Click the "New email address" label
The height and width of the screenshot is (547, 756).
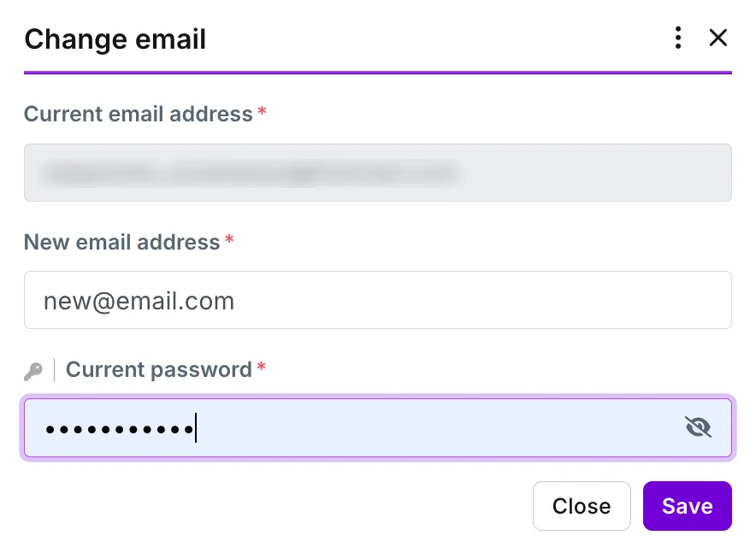point(122,242)
